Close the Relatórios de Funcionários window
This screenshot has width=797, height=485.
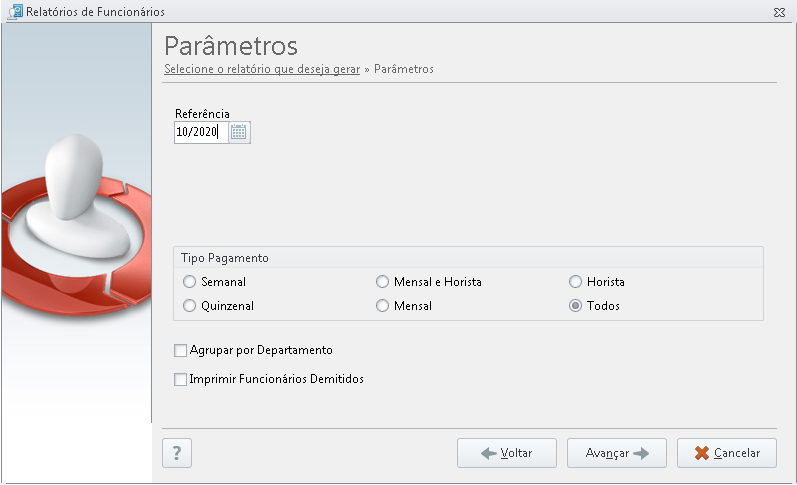pos(779,12)
